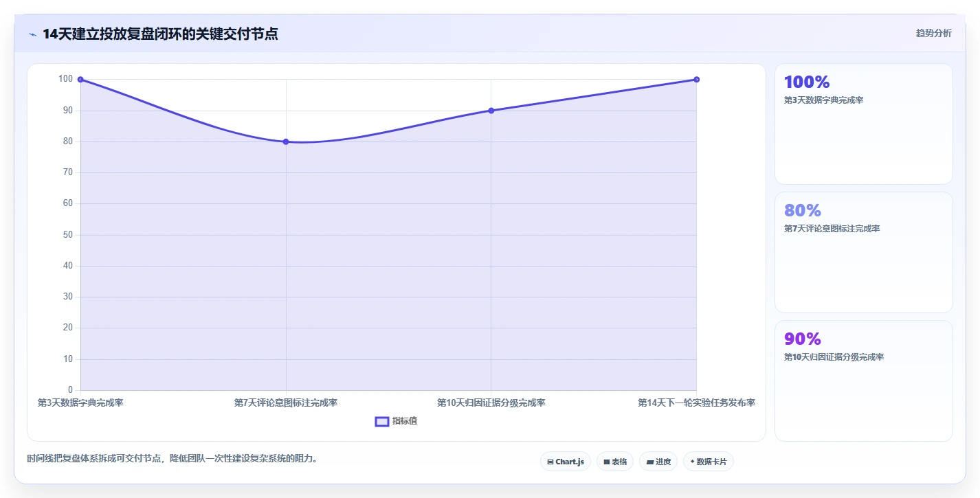Viewport: 980px width, 498px height.
Task: Click the card label 第10天归因证据分级完成率
Action: 834,357
